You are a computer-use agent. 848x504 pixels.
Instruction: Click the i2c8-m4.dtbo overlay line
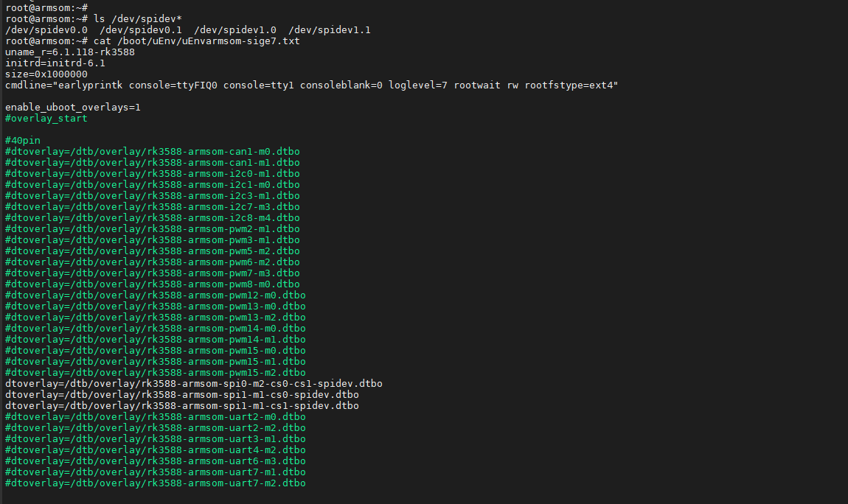tap(153, 218)
